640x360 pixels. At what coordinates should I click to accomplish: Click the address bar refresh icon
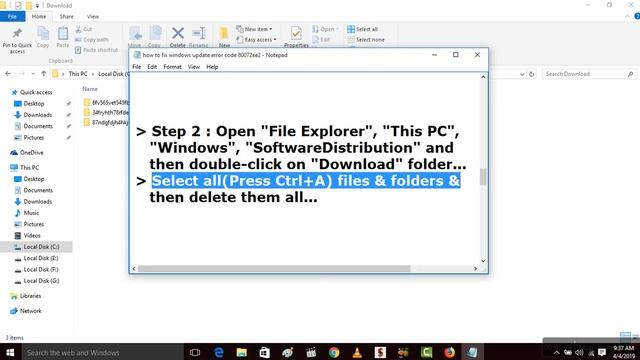click(x=531, y=74)
